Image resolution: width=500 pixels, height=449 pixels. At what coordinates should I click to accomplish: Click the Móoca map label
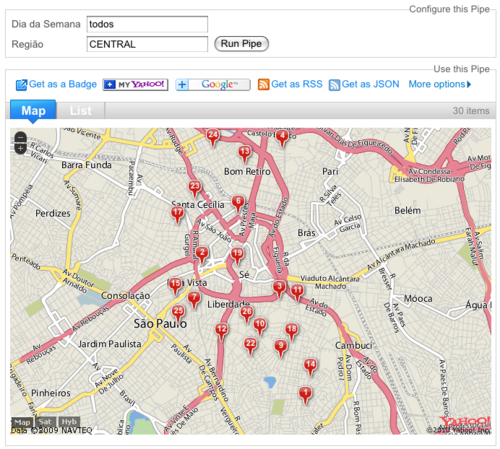(x=418, y=298)
